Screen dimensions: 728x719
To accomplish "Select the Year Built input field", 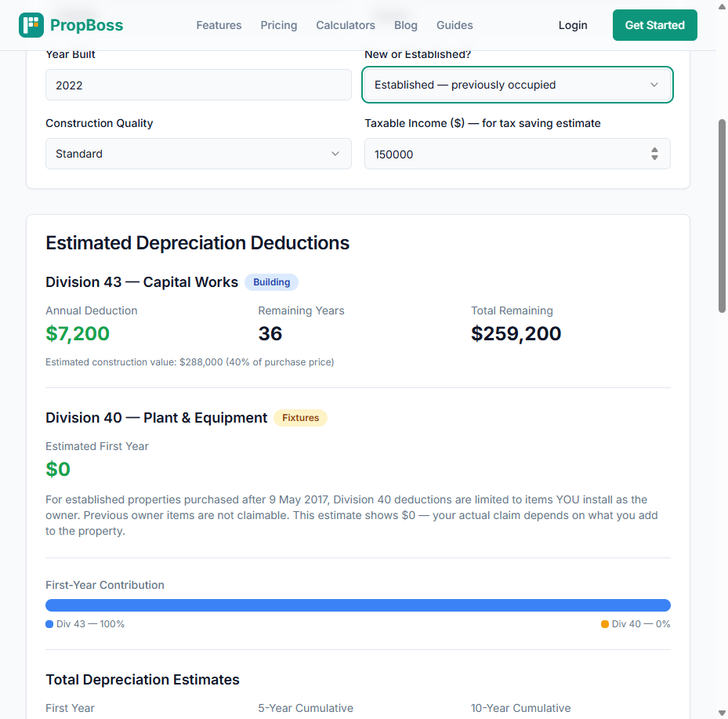I will (198, 85).
